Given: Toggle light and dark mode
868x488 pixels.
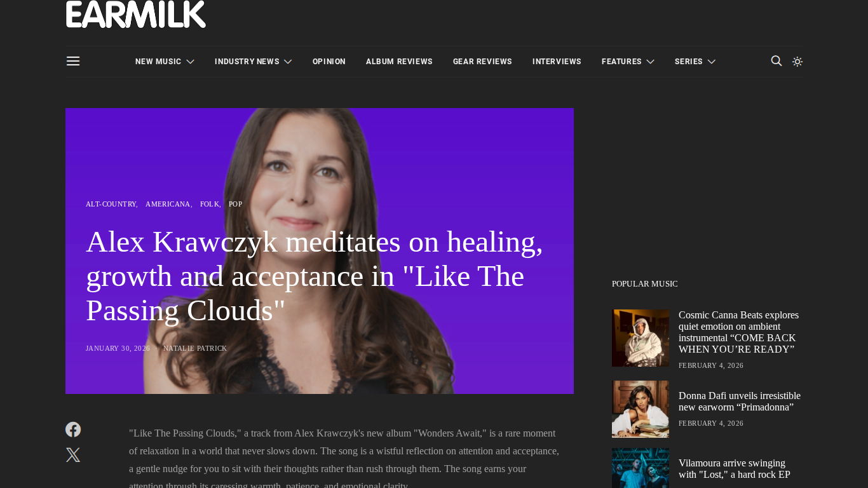Looking at the screenshot, I should click(797, 62).
